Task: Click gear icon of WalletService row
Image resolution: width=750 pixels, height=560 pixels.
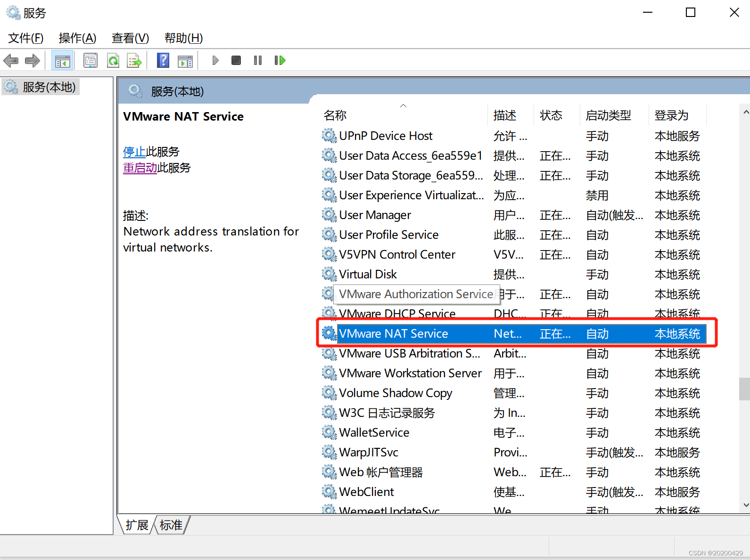Action: [329, 432]
